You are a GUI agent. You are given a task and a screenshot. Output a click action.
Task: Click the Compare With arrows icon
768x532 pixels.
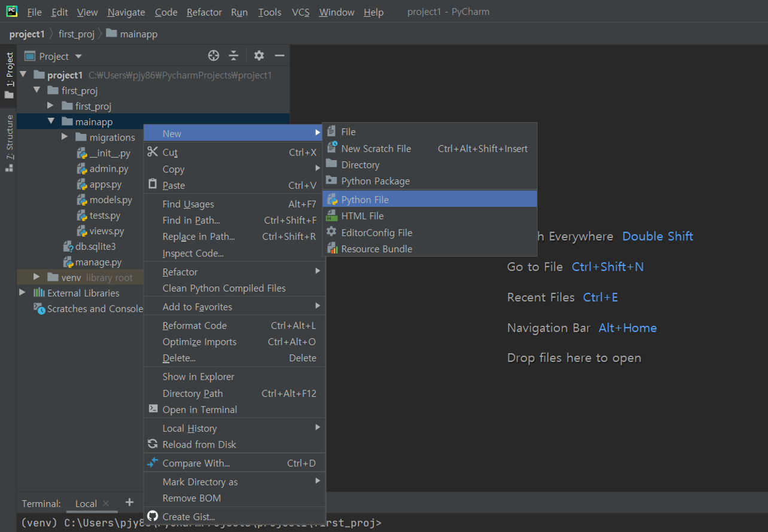tap(153, 462)
